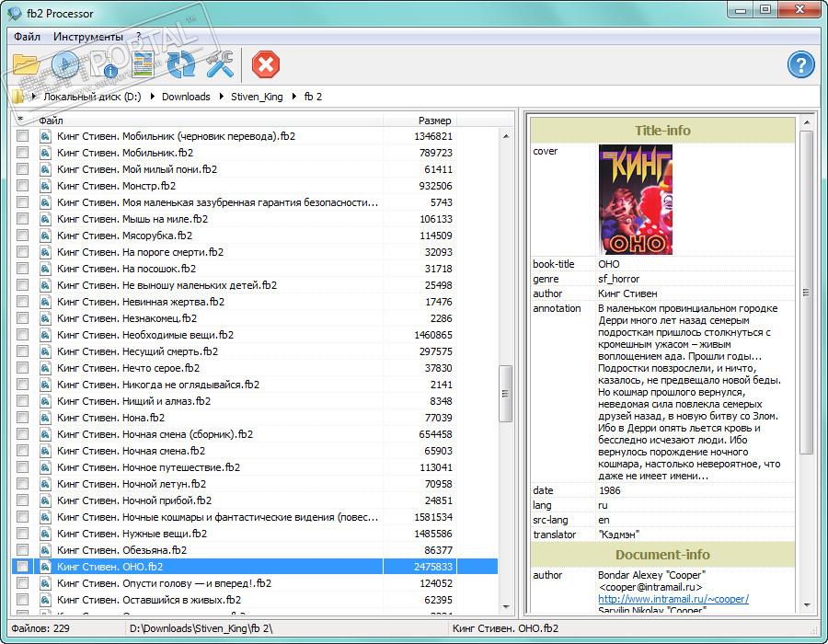The width and height of the screenshot is (828, 644).
Task: Open a folder using the toolbar folder icon
Action: (x=27, y=65)
